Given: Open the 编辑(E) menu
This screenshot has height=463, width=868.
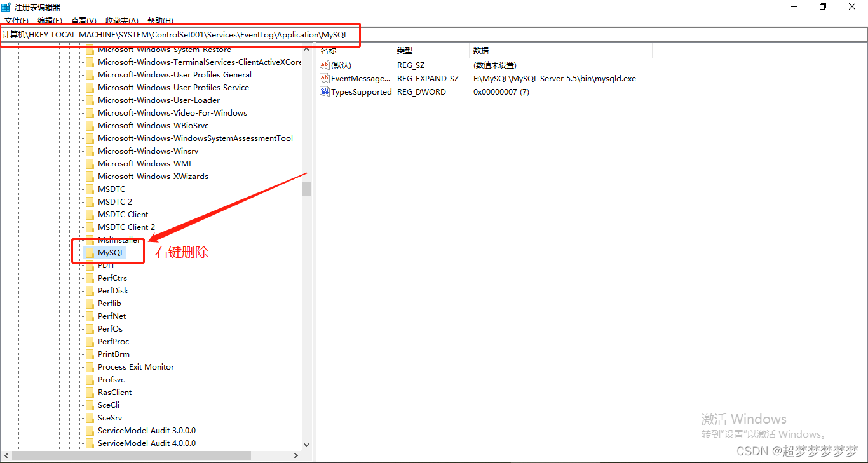Looking at the screenshot, I should (50, 21).
